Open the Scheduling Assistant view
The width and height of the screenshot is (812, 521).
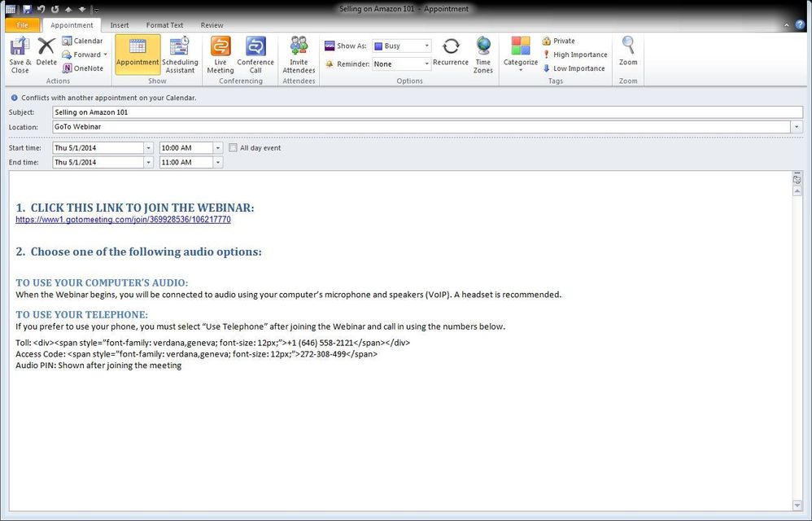tap(180, 55)
